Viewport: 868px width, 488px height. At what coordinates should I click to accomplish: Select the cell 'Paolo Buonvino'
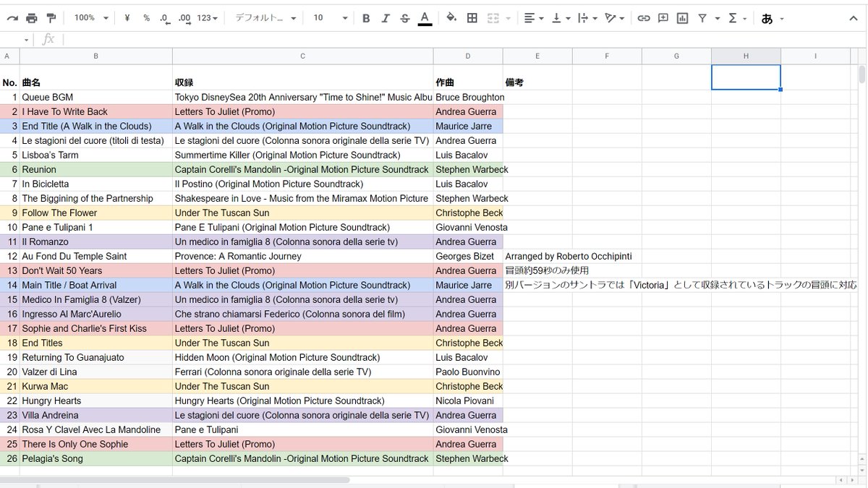pos(468,372)
